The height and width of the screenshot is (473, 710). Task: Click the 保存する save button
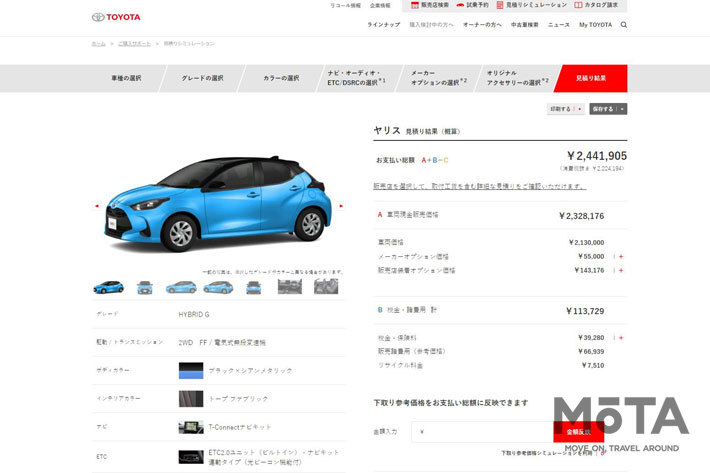tap(608, 109)
